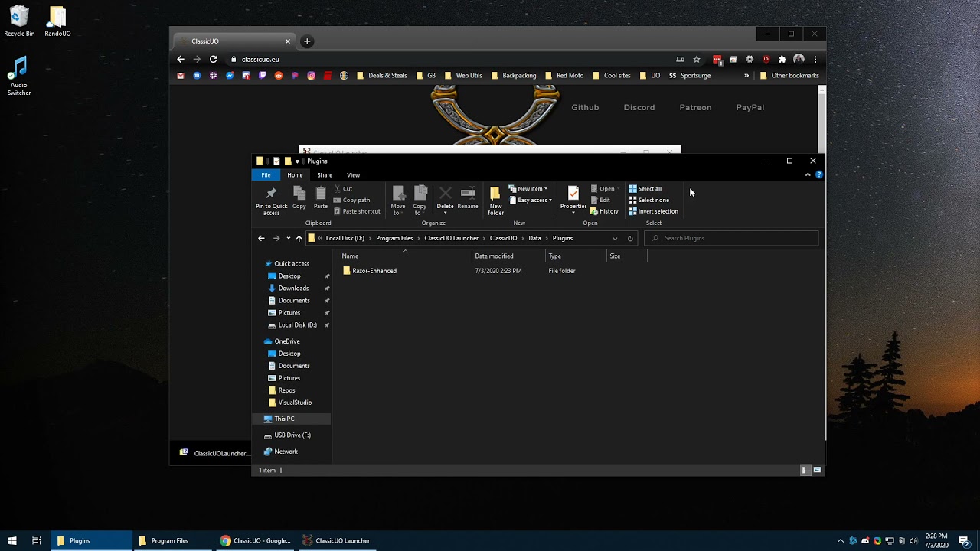This screenshot has width=980, height=551.
Task: Go back in File Explorer
Action: [x=261, y=238]
